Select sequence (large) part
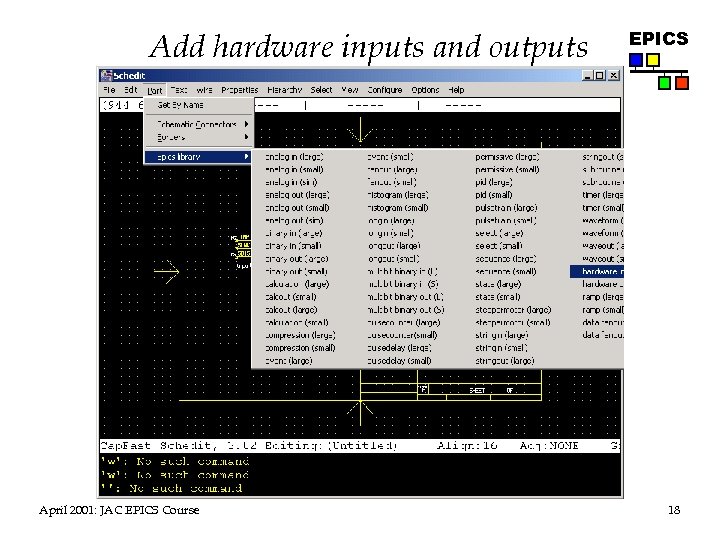This screenshot has width=720, height=540. 506,259
